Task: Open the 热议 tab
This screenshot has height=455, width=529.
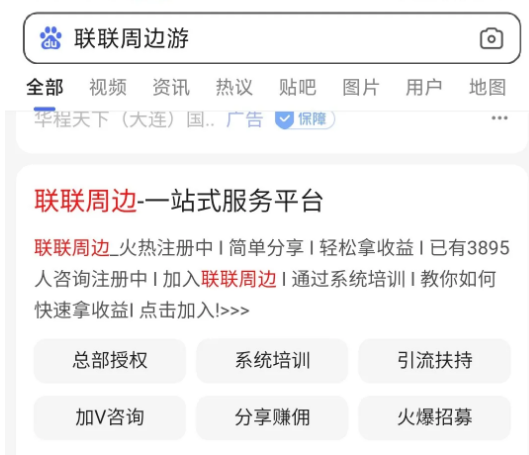Action: (x=234, y=87)
